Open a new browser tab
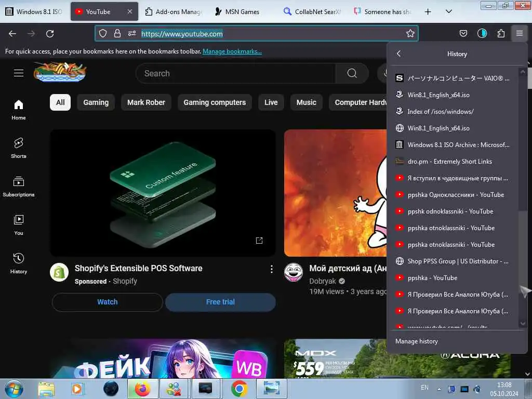Image resolution: width=532 pixels, height=399 pixels. (x=428, y=11)
